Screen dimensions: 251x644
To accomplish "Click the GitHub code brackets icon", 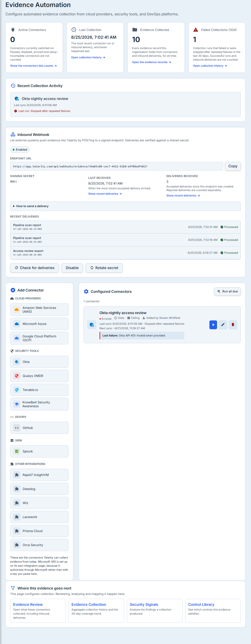I will (17, 428).
